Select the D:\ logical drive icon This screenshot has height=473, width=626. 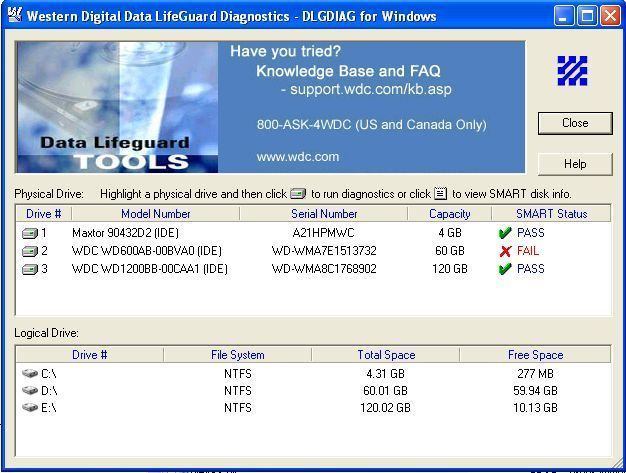point(30,390)
